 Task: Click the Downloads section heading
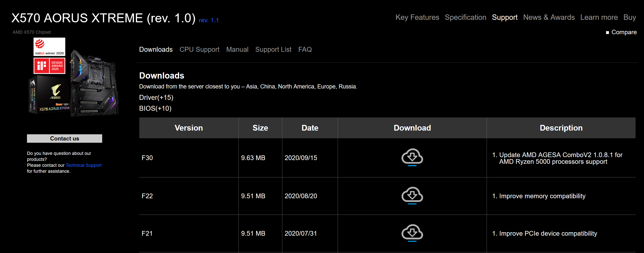[x=162, y=75]
